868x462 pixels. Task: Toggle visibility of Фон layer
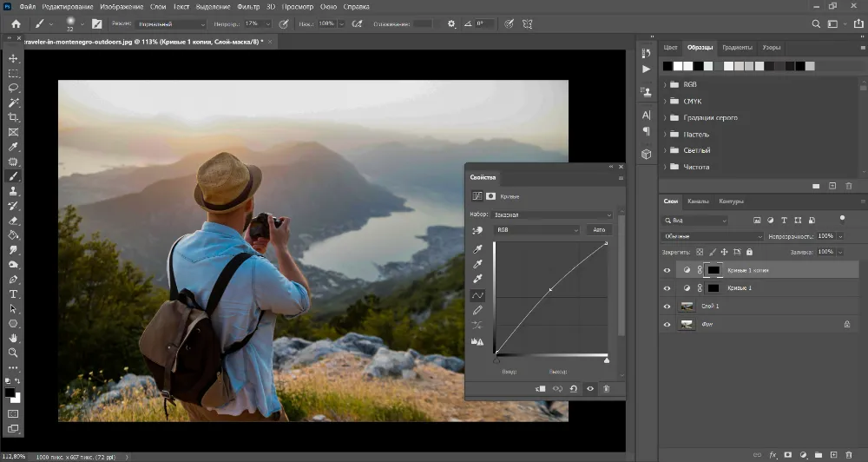click(x=667, y=325)
